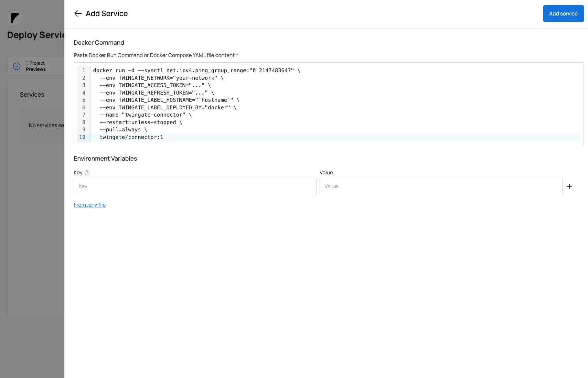Click the TWINGATE_REFRESH_TOKEN line
Image resolution: width=588 pixels, height=378 pixels.
point(157,93)
